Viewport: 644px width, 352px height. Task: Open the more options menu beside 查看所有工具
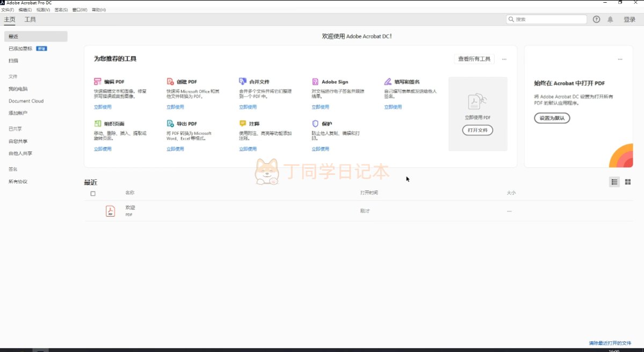point(504,59)
